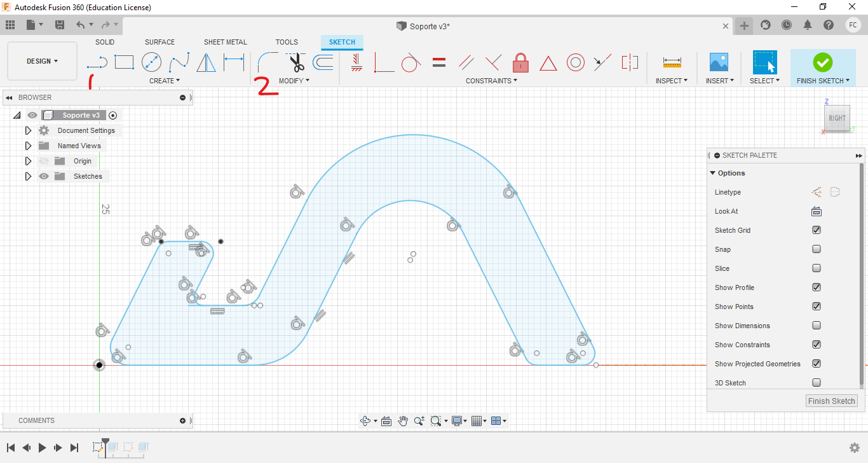Play the timeline
Screen dimensions: 868x463
(42, 447)
